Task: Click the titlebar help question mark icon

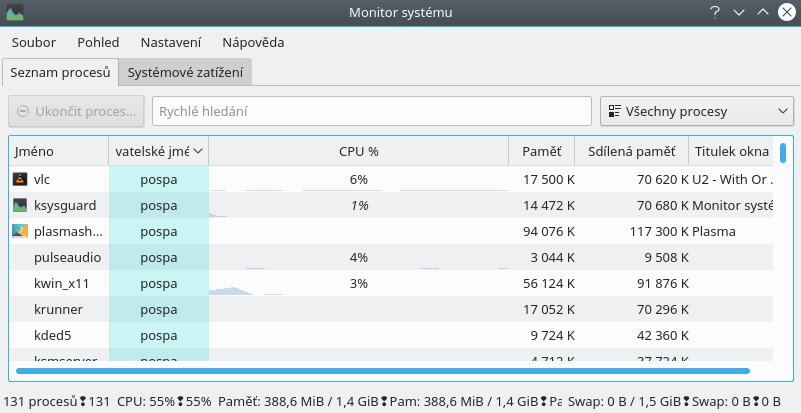Action: (716, 13)
